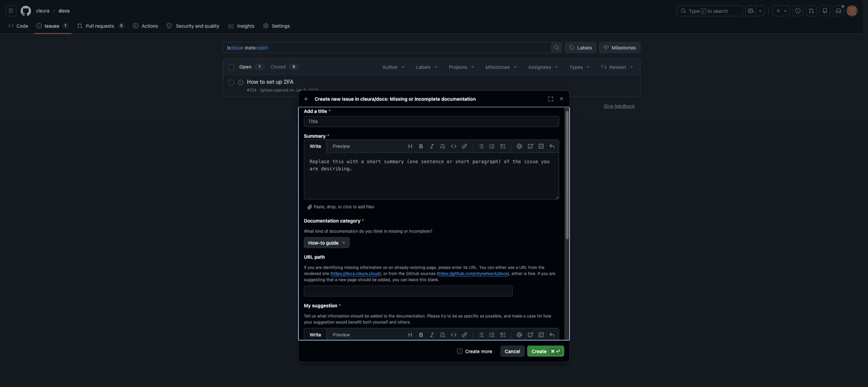868x387 pixels.
Task: Go to GitHub home via Octocat logo
Action: (26, 11)
